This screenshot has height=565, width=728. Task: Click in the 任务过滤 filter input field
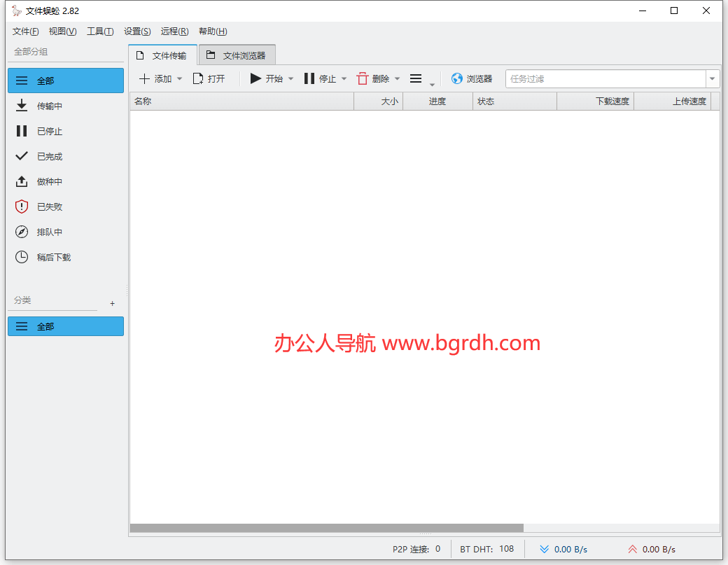click(605, 79)
